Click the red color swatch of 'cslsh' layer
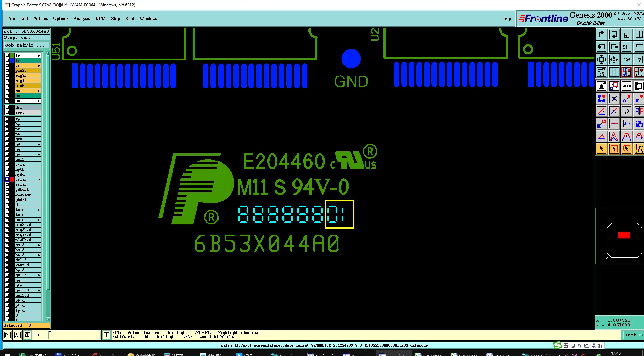 (x=12, y=179)
